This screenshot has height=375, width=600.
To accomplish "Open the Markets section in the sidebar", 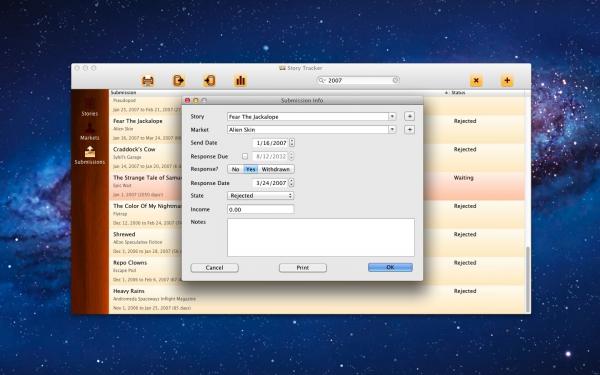I will (90, 132).
